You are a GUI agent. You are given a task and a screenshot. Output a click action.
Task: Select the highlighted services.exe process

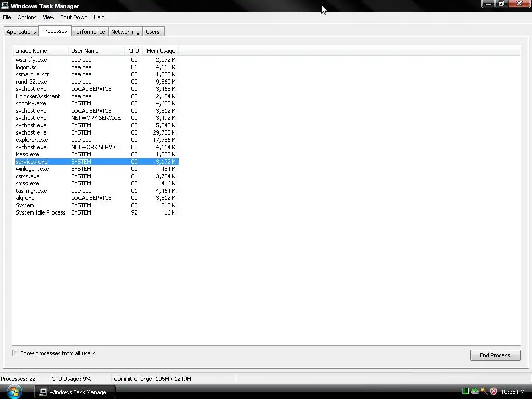97,162
